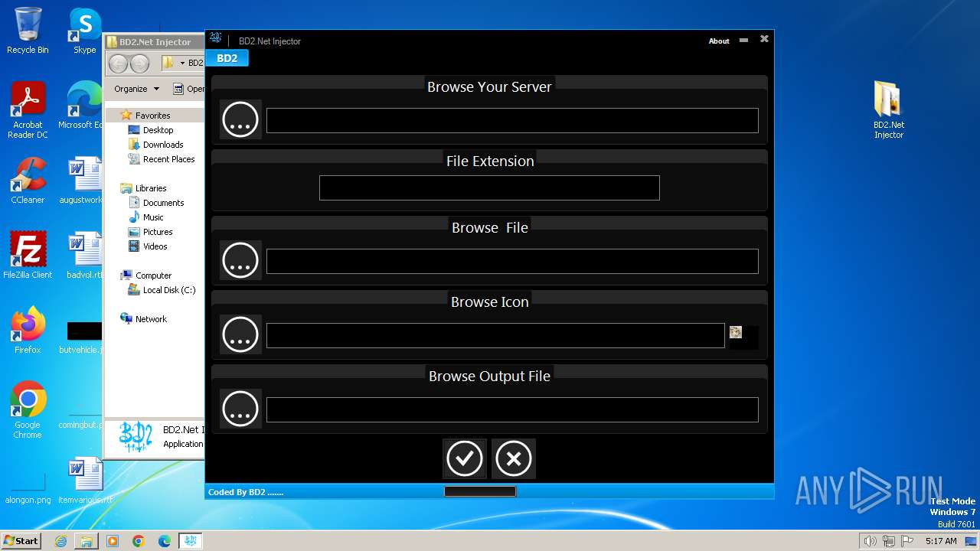
Task: Focus the File Extension text field
Action: [x=489, y=187]
